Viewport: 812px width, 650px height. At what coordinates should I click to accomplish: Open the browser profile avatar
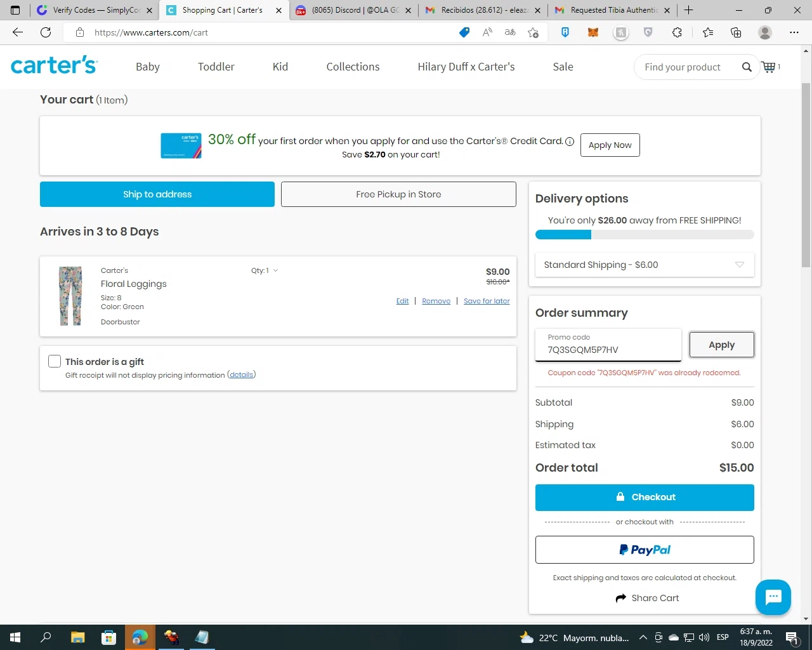(765, 32)
